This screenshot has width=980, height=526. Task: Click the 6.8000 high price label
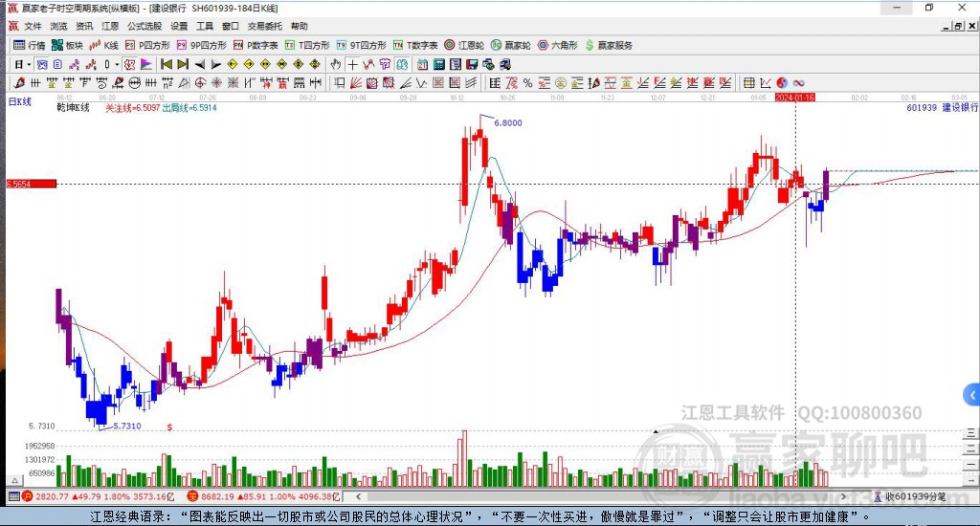tap(507, 123)
